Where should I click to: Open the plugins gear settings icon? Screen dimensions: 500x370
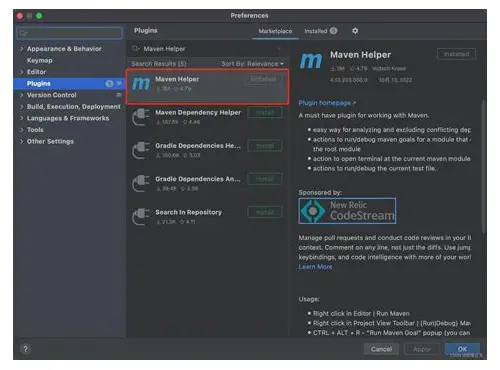pyautogui.click(x=355, y=31)
